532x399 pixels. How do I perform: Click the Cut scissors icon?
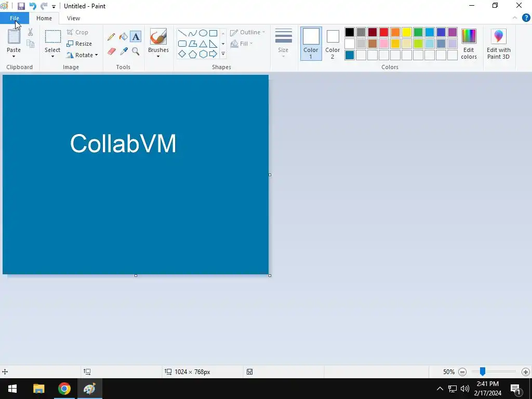31,32
